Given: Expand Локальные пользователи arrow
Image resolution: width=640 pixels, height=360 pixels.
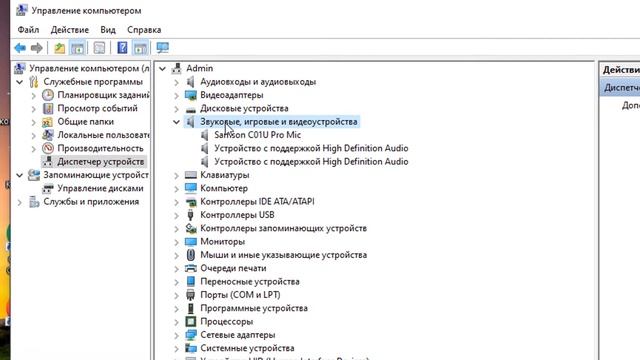Looking at the screenshot, I should click(x=34, y=136).
